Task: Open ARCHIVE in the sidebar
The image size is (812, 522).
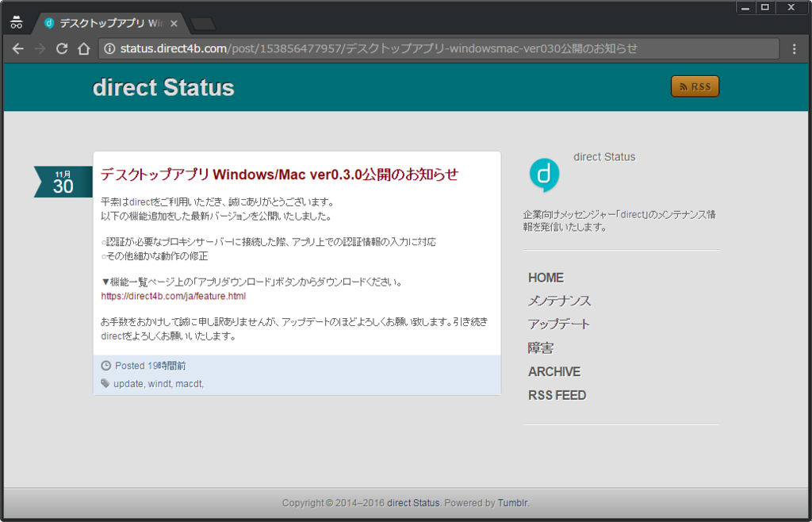Action: [554, 372]
